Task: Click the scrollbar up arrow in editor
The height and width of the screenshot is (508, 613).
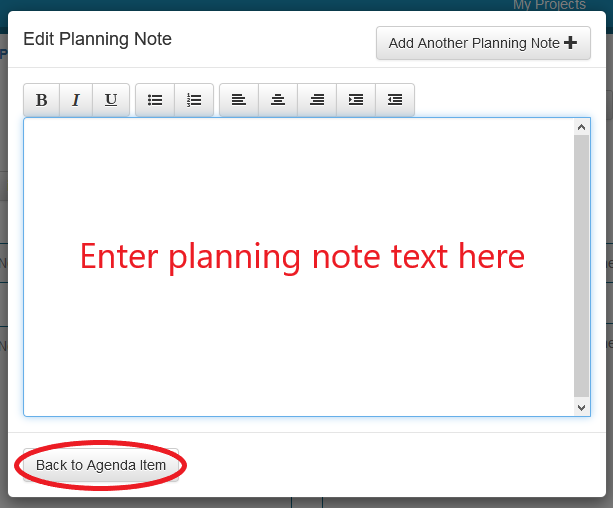Action: tap(582, 127)
